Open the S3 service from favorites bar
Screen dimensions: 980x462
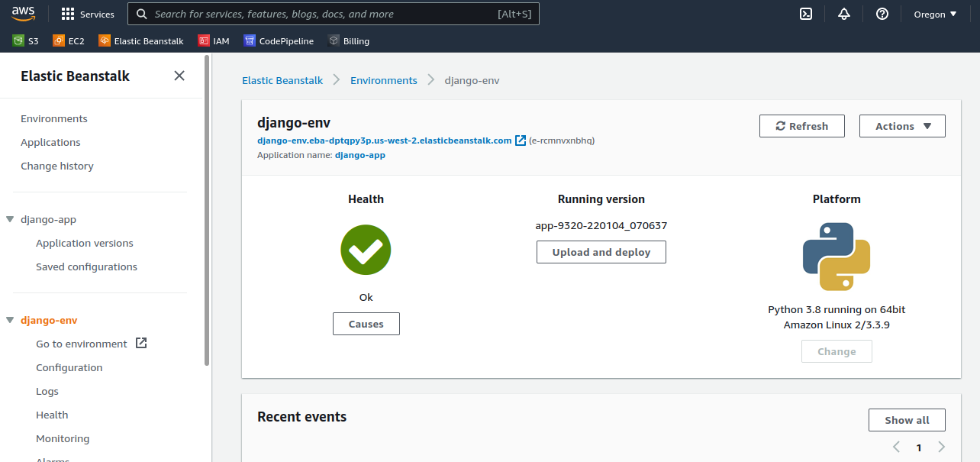[x=24, y=40]
